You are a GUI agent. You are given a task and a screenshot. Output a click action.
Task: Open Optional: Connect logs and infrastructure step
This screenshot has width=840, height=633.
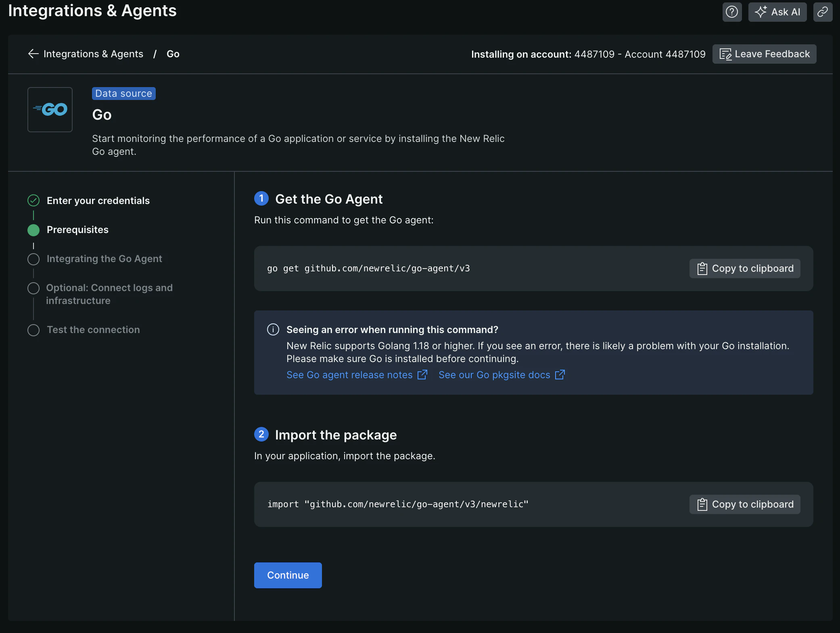coord(109,294)
